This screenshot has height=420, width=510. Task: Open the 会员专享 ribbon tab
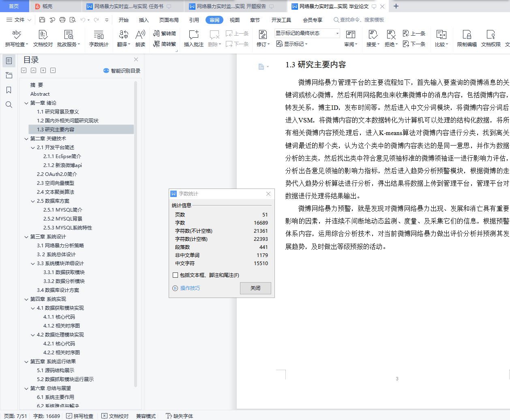pos(313,20)
